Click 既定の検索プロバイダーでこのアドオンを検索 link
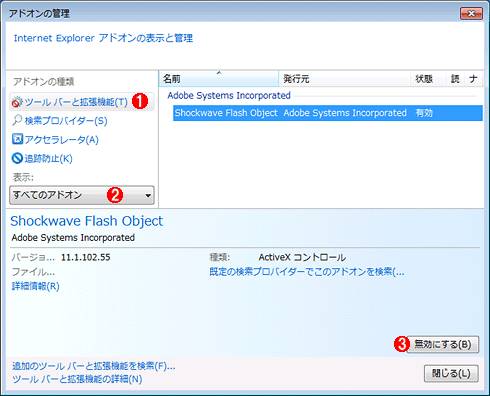The width and height of the screenshot is (490, 396). [x=307, y=272]
